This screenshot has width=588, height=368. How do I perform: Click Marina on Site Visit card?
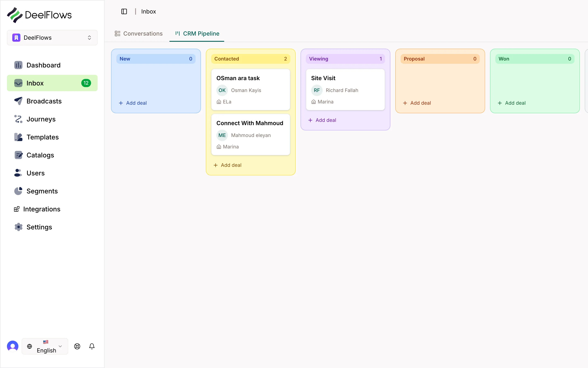(326, 102)
